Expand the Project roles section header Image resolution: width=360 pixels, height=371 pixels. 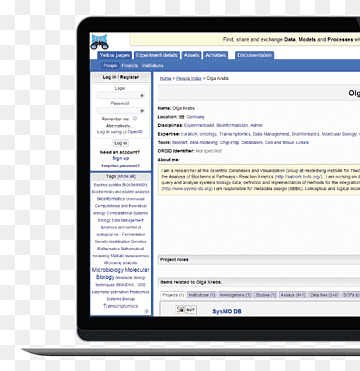259,260
